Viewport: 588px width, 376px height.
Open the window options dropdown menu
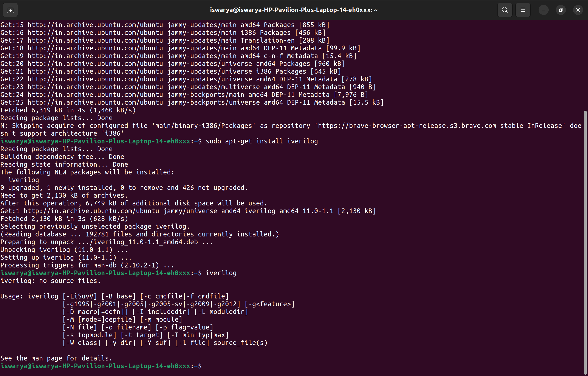click(x=523, y=10)
